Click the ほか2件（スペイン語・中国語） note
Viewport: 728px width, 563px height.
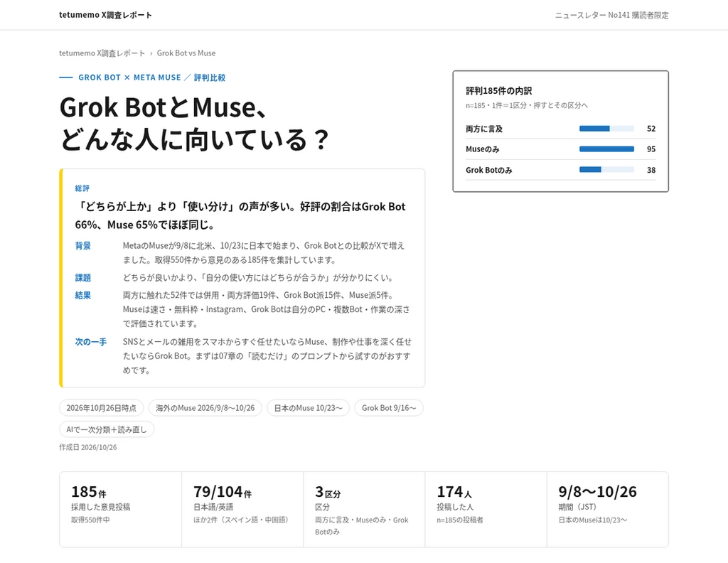242,520
